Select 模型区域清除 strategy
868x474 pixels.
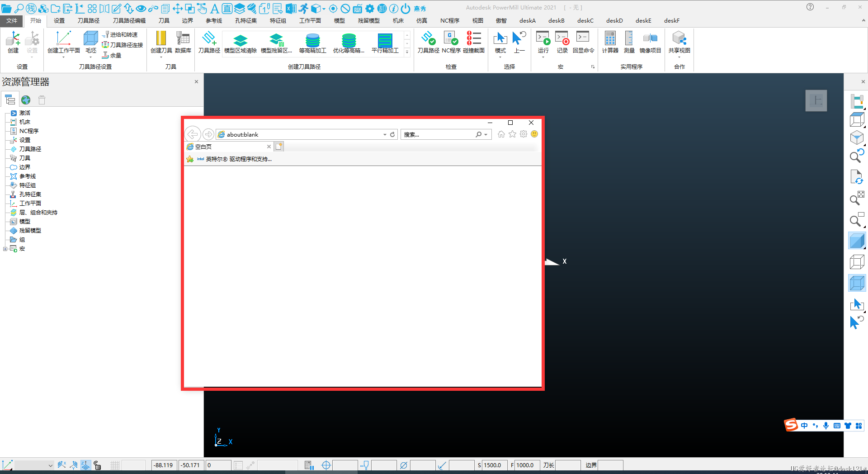[241, 44]
